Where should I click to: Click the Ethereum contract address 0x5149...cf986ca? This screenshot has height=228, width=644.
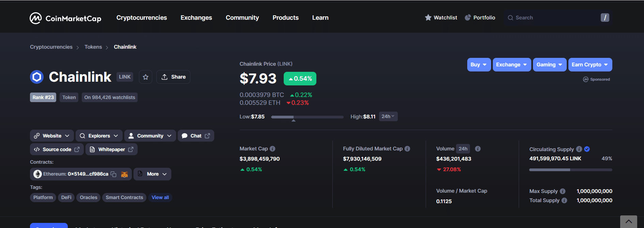88,174
